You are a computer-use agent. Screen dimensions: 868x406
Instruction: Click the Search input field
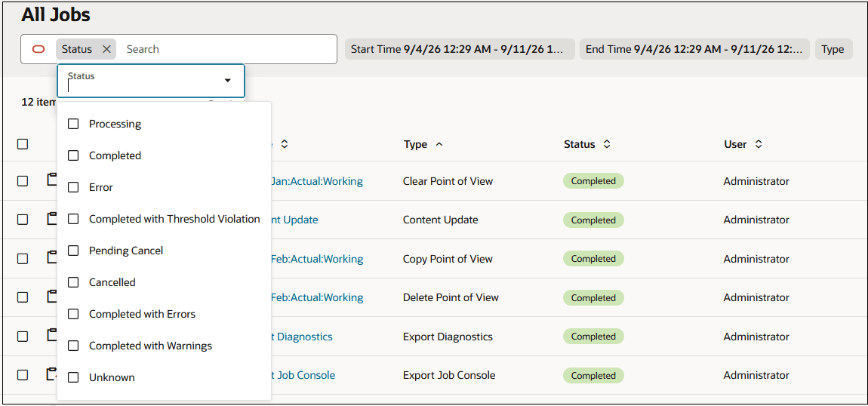click(x=227, y=49)
